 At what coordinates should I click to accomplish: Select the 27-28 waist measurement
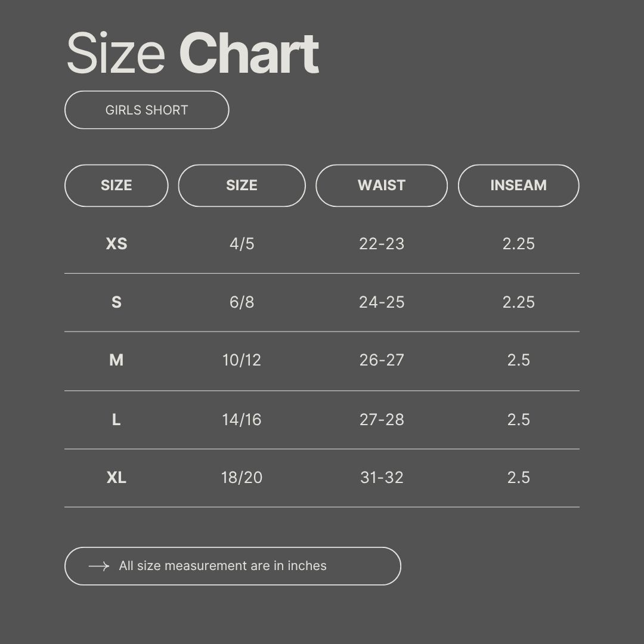382,420
